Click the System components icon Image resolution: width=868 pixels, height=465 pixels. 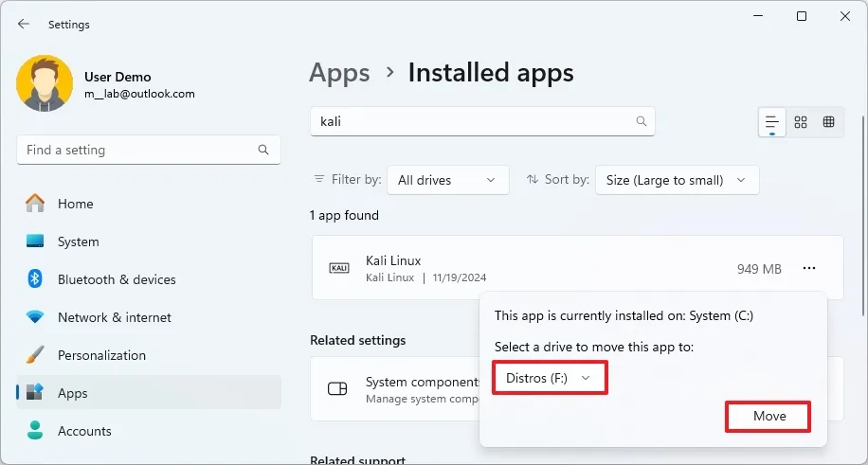[x=337, y=388]
